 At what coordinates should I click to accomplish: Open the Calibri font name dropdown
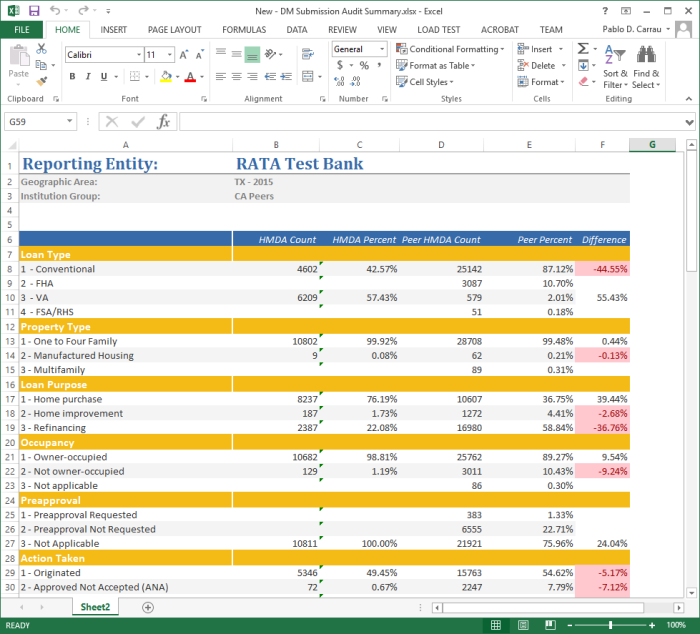click(139, 55)
